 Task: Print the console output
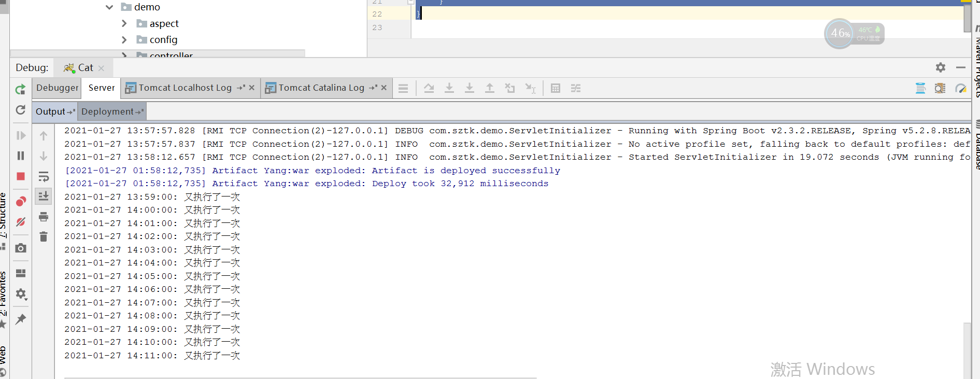(44, 217)
